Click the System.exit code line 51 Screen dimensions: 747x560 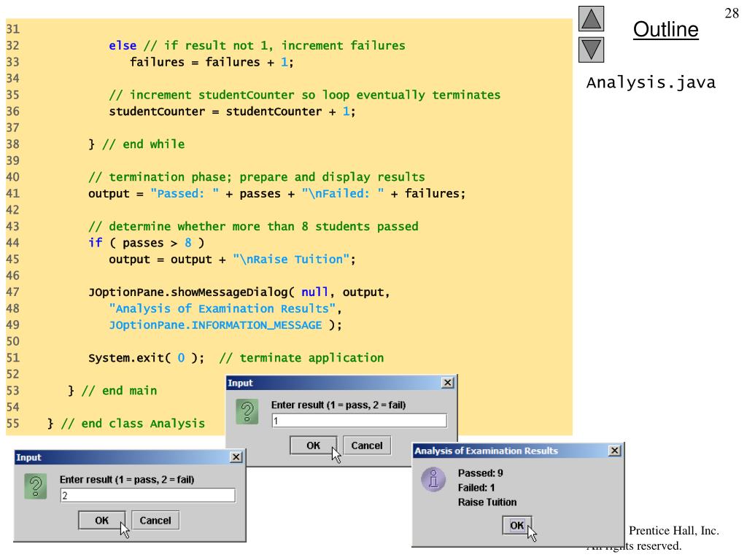[x=236, y=358]
